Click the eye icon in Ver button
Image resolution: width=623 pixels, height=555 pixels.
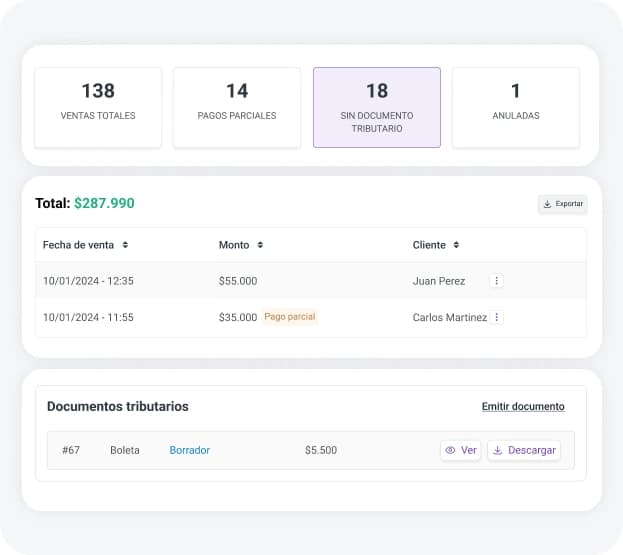click(450, 450)
